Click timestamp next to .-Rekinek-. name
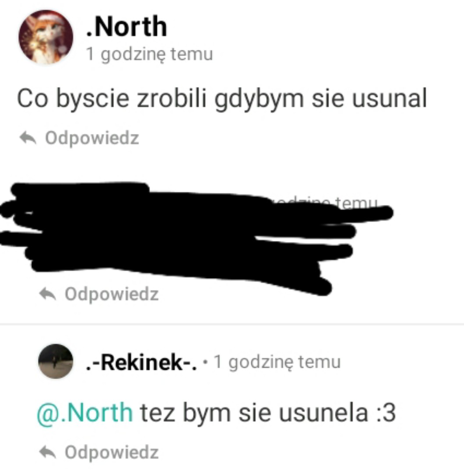464x476 pixels. [277, 362]
